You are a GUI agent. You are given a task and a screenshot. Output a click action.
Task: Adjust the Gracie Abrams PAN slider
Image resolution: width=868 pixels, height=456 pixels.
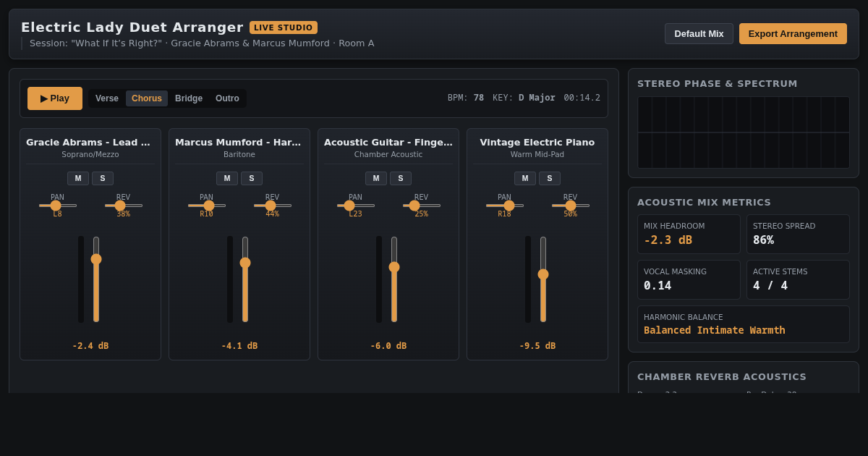(58, 206)
